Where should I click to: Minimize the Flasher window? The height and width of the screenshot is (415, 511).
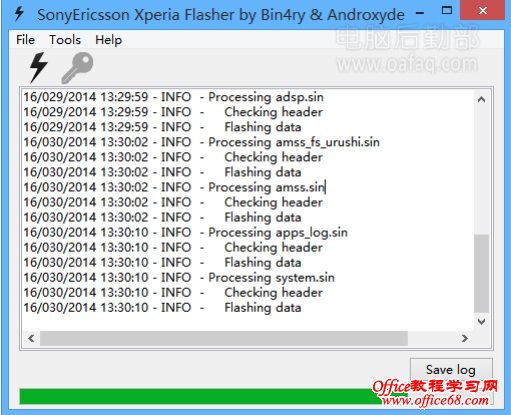(420, 14)
